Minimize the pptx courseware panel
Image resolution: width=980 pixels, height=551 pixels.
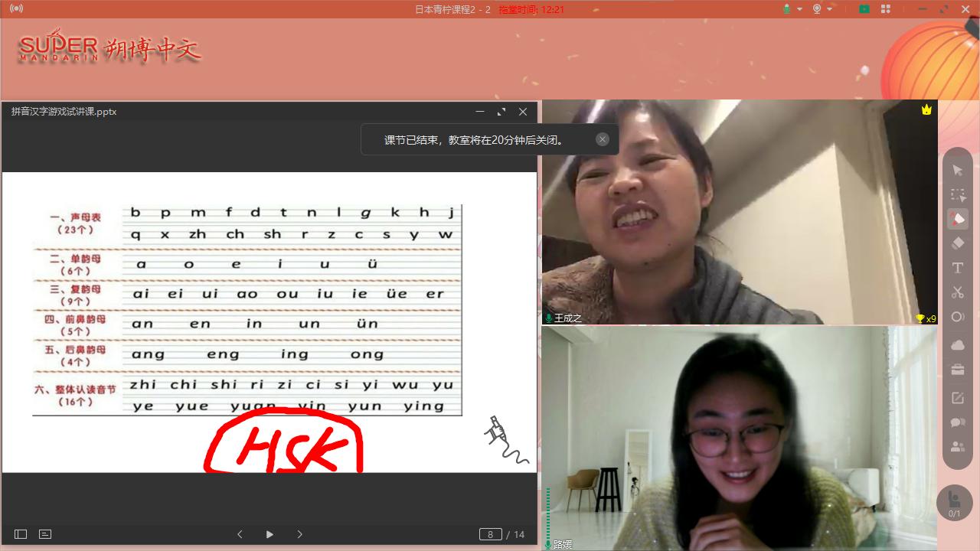point(480,112)
